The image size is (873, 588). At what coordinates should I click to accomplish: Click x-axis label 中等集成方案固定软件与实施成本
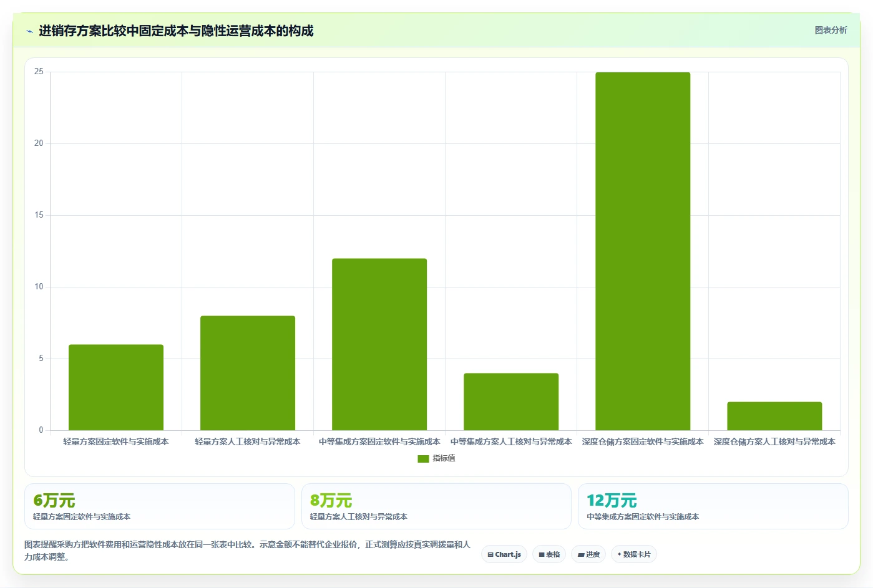click(379, 441)
